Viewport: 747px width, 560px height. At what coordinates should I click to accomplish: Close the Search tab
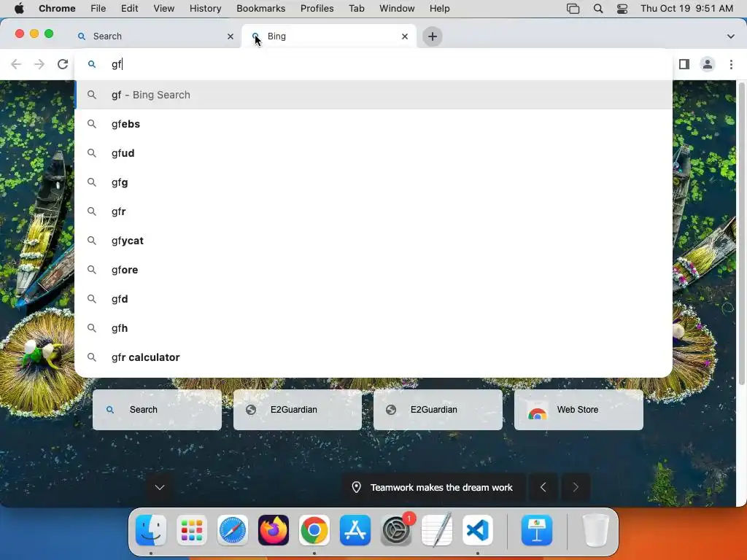231,36
